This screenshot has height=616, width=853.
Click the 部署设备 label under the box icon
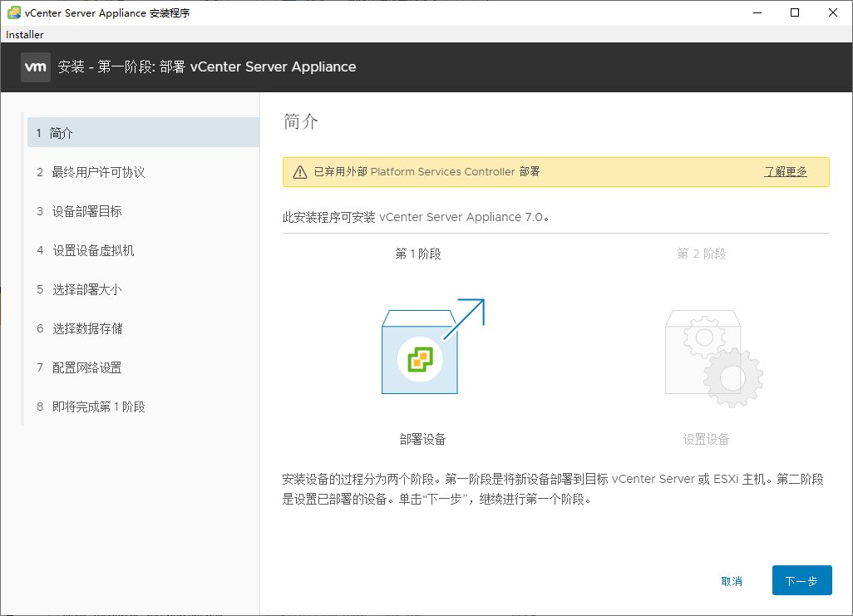click(419, 438)
